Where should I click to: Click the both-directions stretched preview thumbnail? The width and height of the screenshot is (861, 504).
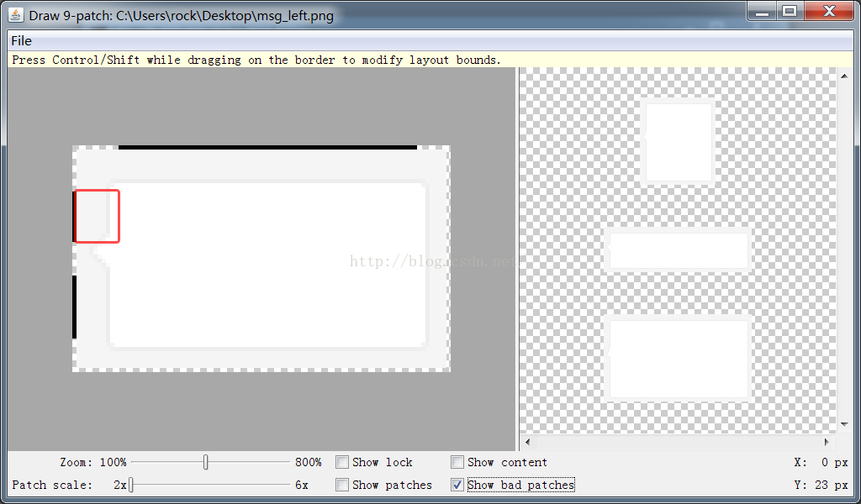(679, 359)
